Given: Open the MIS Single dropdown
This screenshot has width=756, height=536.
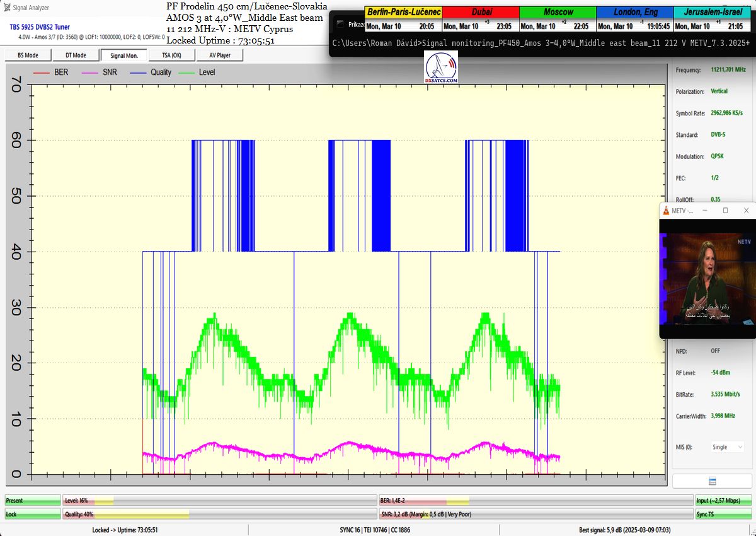Looking at the screenshot, I should coord(727,447).
